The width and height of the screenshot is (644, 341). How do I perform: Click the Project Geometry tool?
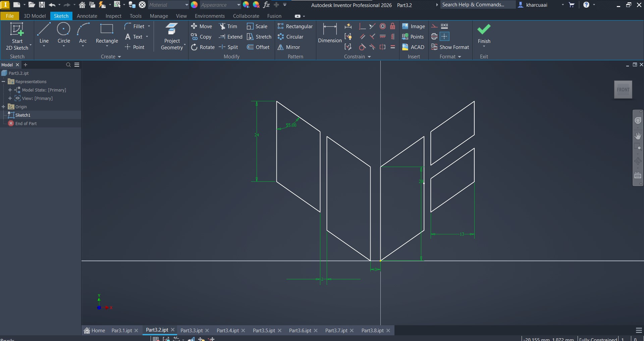pos(172,37)
